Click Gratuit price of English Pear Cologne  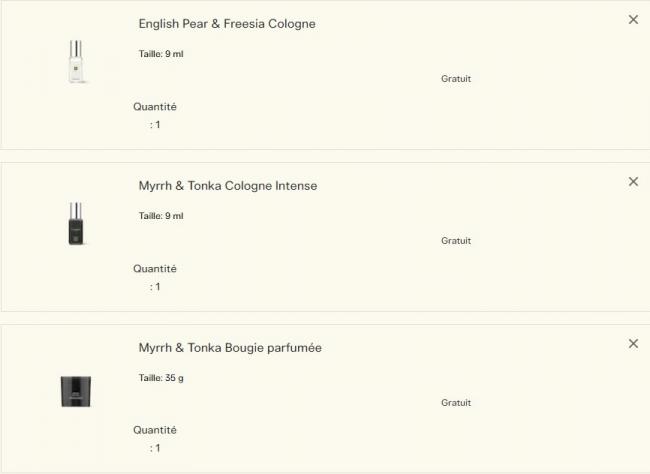click(x=456, y=79)
